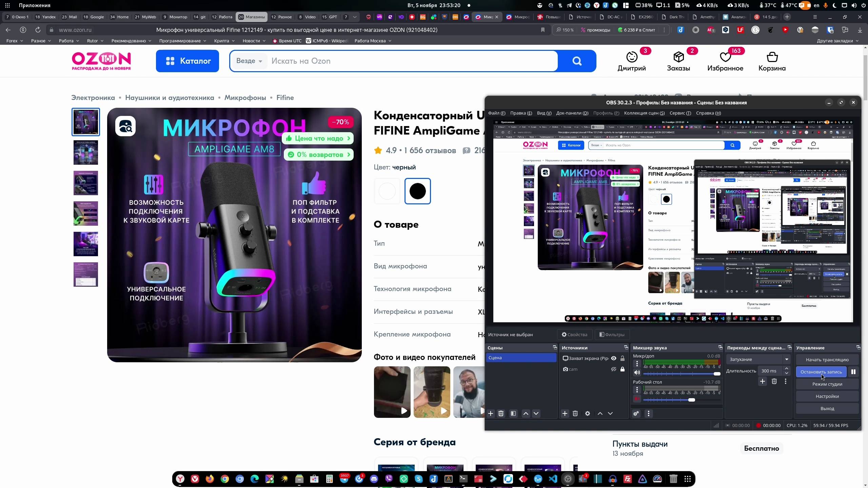Open scene filters icon in Сцены panel
Screen dimensions: 868x488
pyautogui.click(x=513, y=413)
